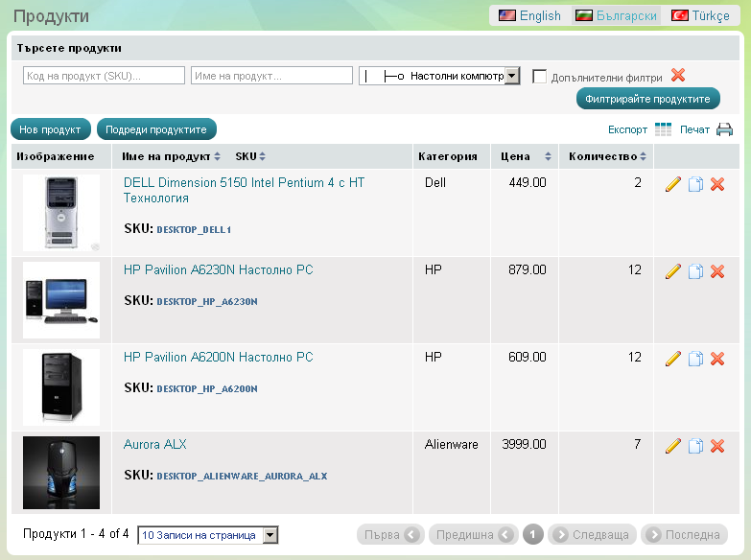Click the product SKU code input field
This screenshot has height=560, width=751.
click(104, 76)
